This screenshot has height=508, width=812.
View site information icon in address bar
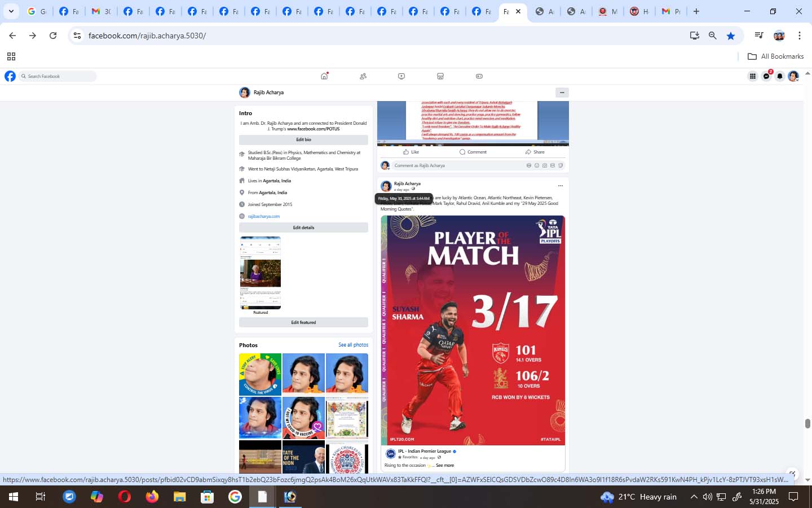(x=77, y=36)
